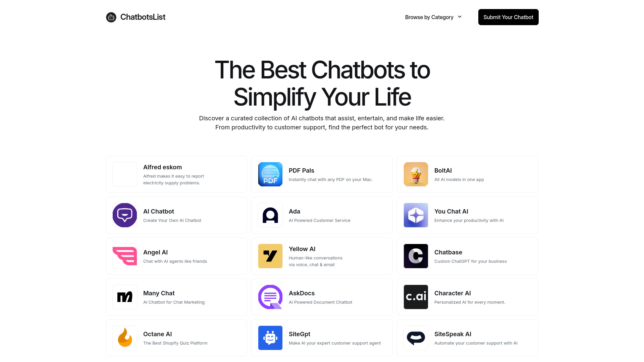644x362 pixels.
Task: Select the Many Chat chatbot listing
Action: tap(176, 297)
